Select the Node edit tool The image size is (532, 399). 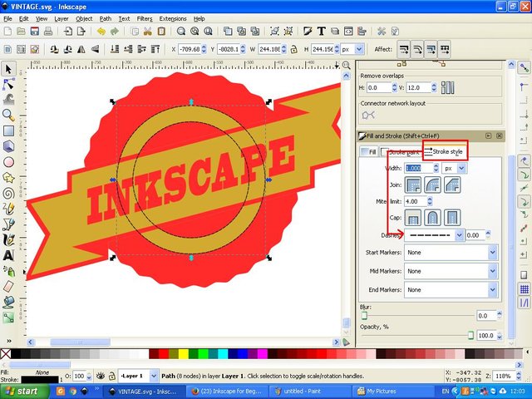coord(8,84)
